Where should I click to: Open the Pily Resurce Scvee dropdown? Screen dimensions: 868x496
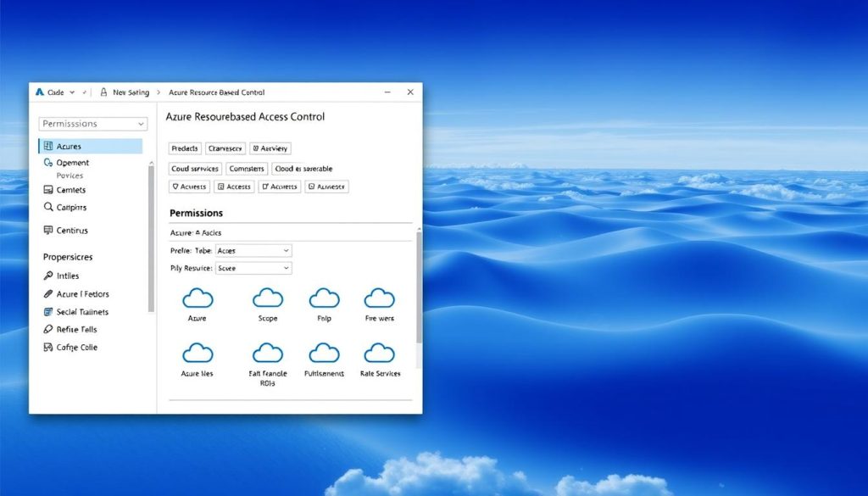tap(253, 267)
